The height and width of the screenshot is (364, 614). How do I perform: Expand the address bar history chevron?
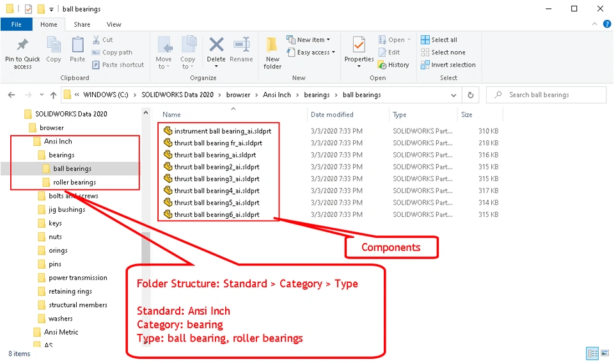453,95
